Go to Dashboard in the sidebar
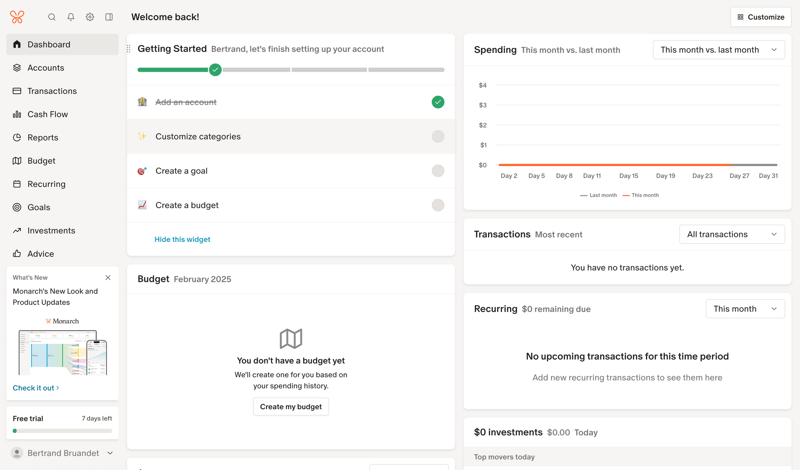This screenshot has width=800, height=470. 62,44
